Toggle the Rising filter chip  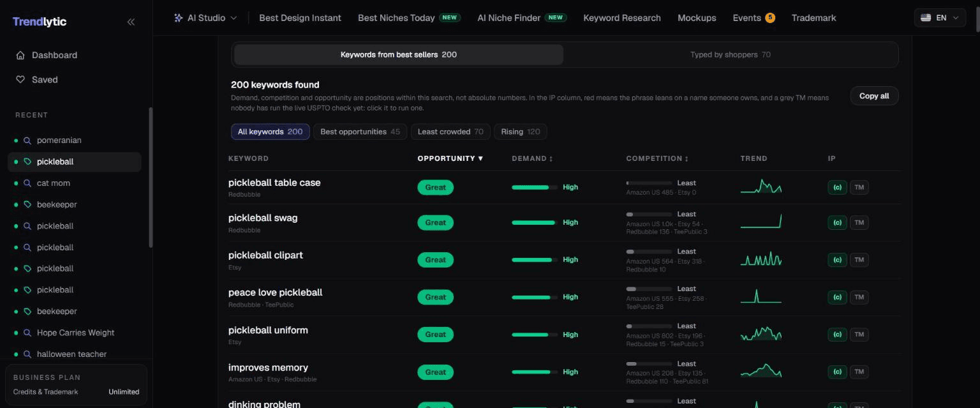[521, 132]
